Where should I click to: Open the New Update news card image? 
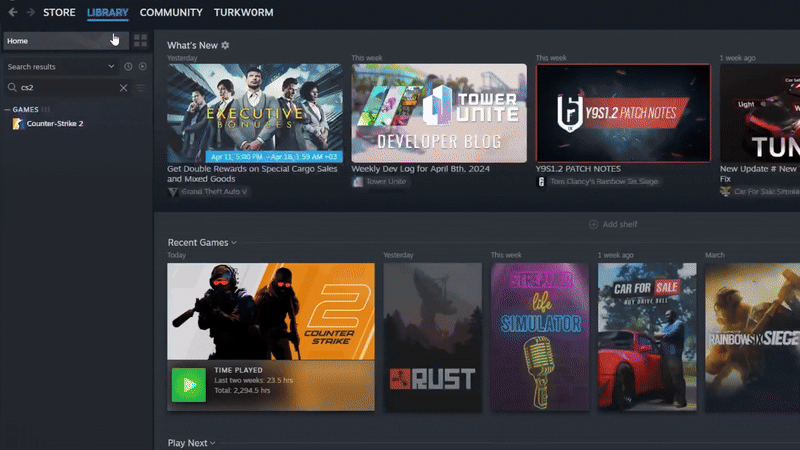pos(760,113)
